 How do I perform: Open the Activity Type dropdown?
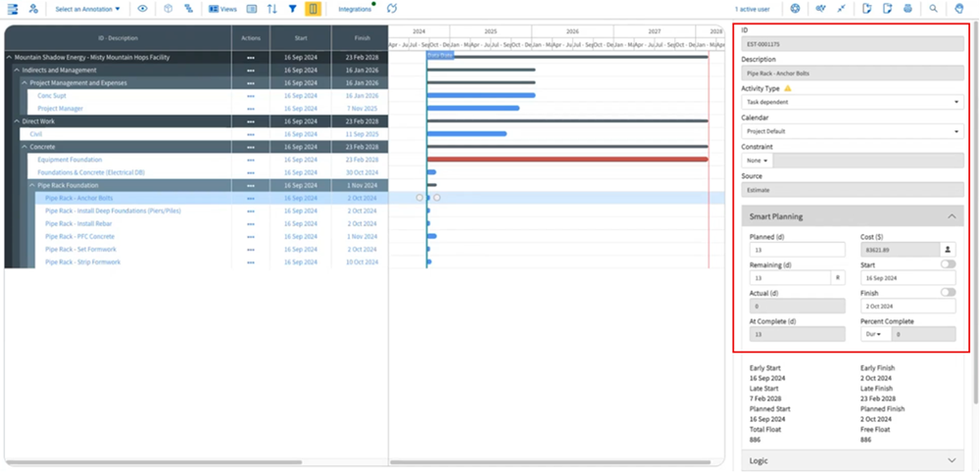coord(853,102)
